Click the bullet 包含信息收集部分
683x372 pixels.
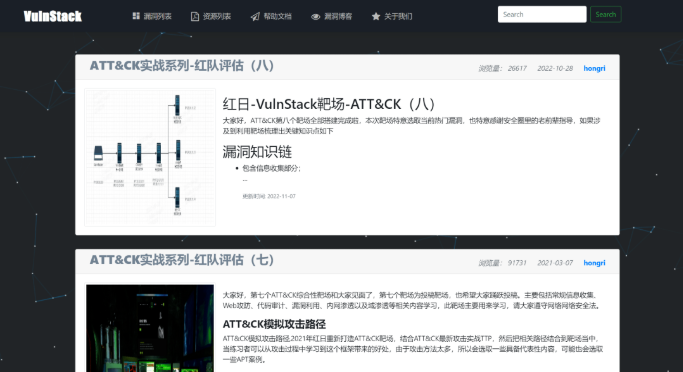pos(271,168)
